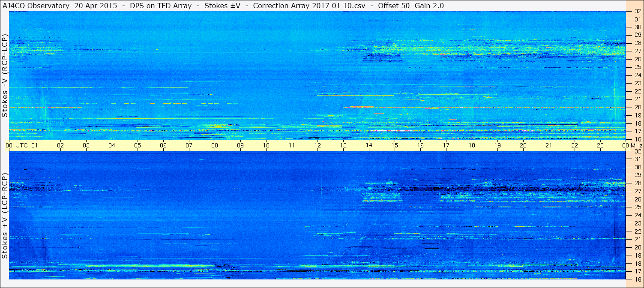Select the 22 hour marker on time axis

tap(575, 145)
